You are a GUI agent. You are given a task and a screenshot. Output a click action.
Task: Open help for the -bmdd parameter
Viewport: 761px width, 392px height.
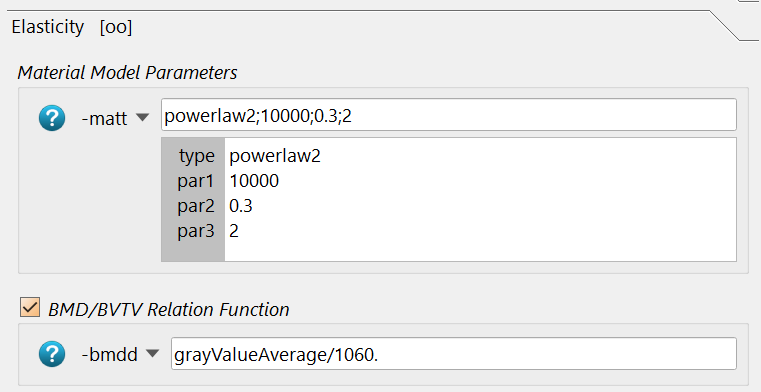[52, 354]
